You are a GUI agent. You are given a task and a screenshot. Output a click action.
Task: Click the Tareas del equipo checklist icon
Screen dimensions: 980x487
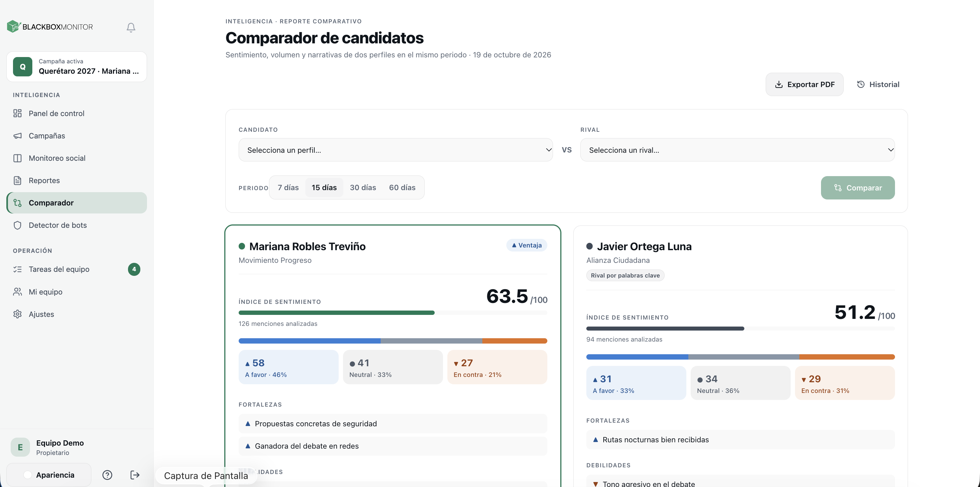[17, 269]
